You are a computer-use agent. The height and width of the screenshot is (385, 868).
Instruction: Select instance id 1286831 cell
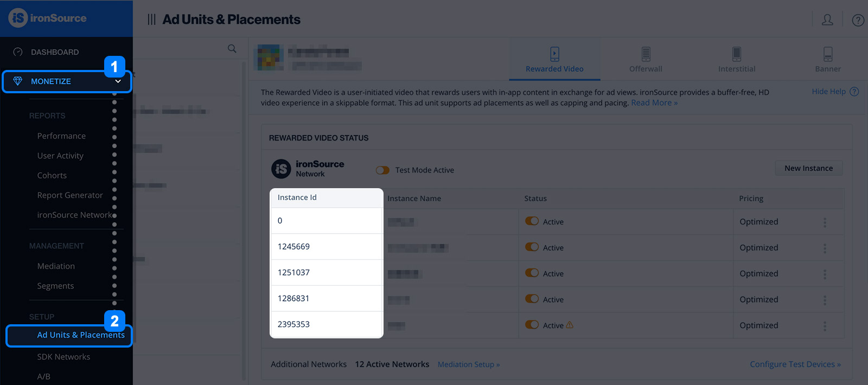click(x=327, y=299)
